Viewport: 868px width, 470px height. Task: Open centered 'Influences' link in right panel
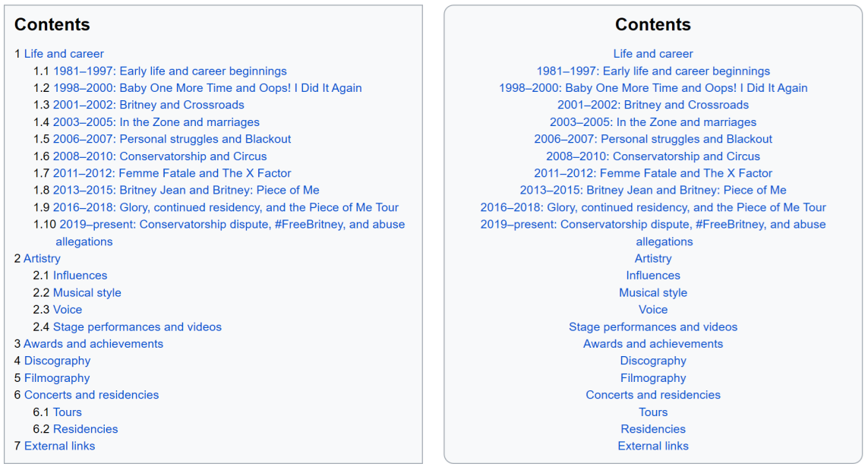tap(652, 275)
